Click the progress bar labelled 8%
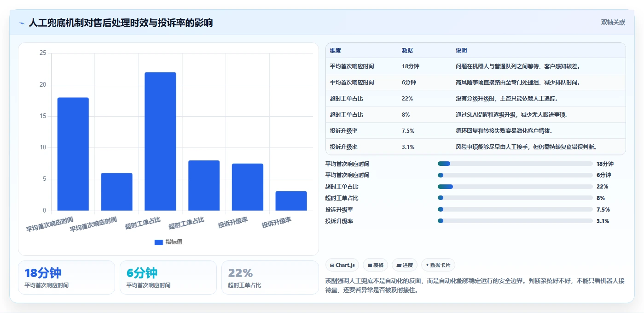The width and height of the screenshot is (644, 313). (515, 198)
